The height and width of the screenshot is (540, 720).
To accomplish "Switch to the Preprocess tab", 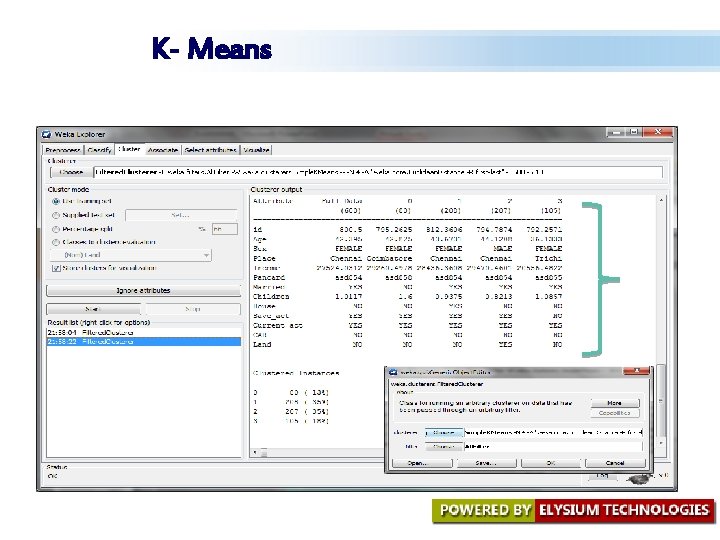I will tap(63, 150).
